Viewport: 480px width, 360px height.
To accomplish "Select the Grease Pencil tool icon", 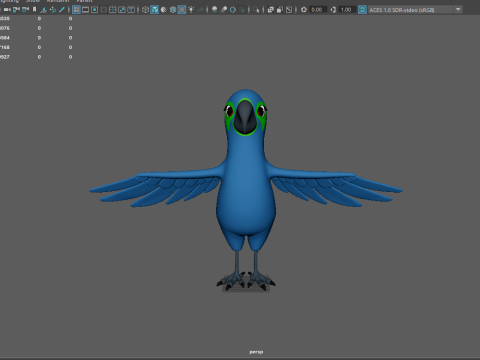I will coord(62,10).
